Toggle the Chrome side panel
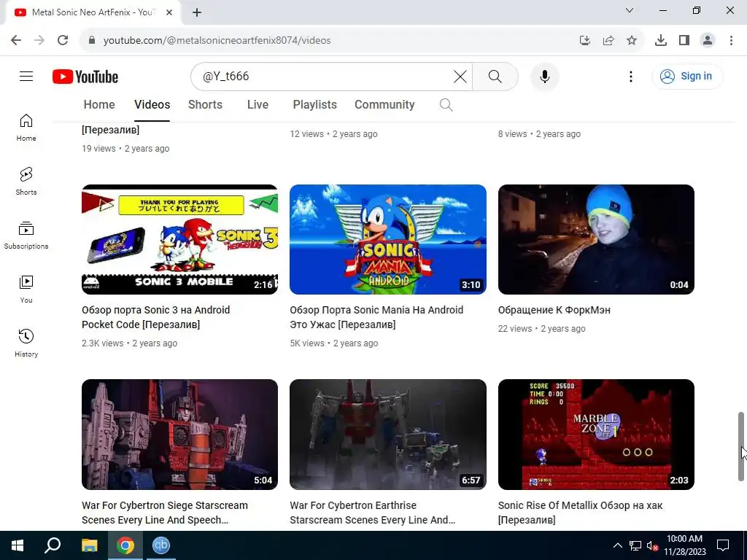The height and width of the screenshot is (560, 747). [684, 40]
